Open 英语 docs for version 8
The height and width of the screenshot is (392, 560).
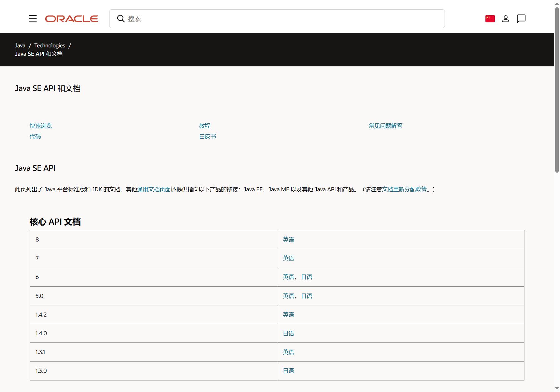click(288, 240)
